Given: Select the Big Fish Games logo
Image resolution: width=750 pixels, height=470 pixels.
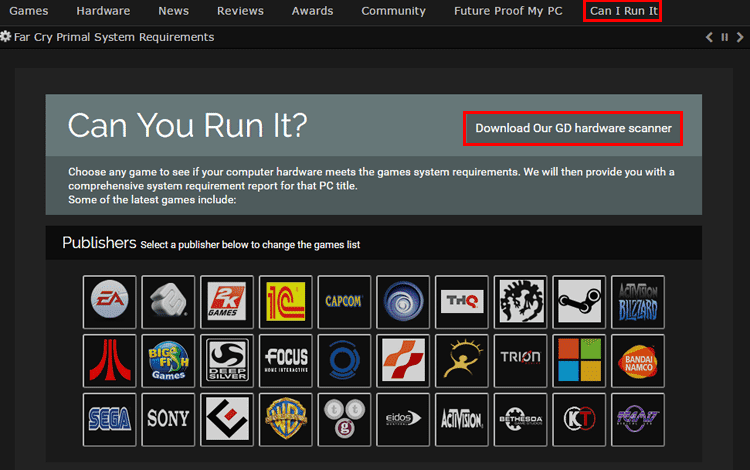Looking at the screenshot, I should click(168, 361).
